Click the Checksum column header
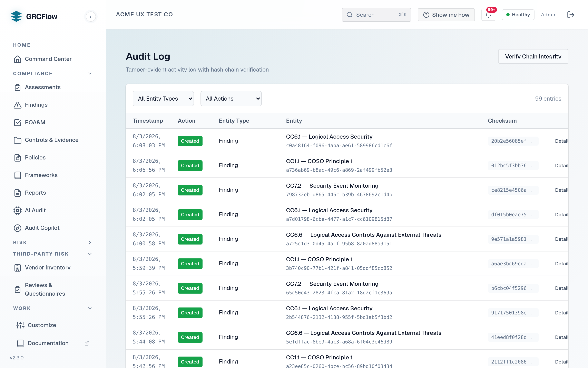Screen dimensions: 588x368 (x=502, y=121)
